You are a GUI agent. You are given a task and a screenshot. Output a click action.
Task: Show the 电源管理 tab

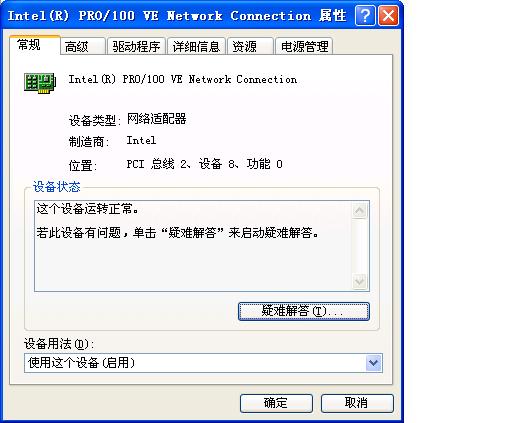304,46
